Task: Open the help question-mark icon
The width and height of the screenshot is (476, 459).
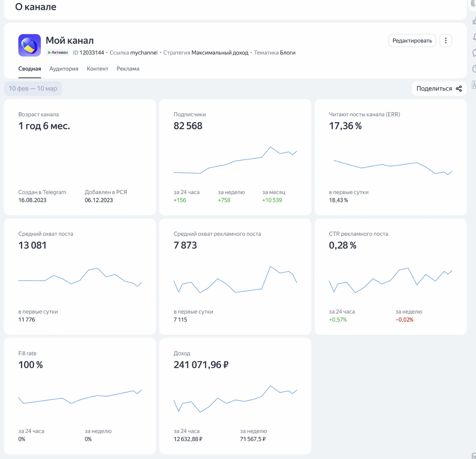Action: [474, 69]
